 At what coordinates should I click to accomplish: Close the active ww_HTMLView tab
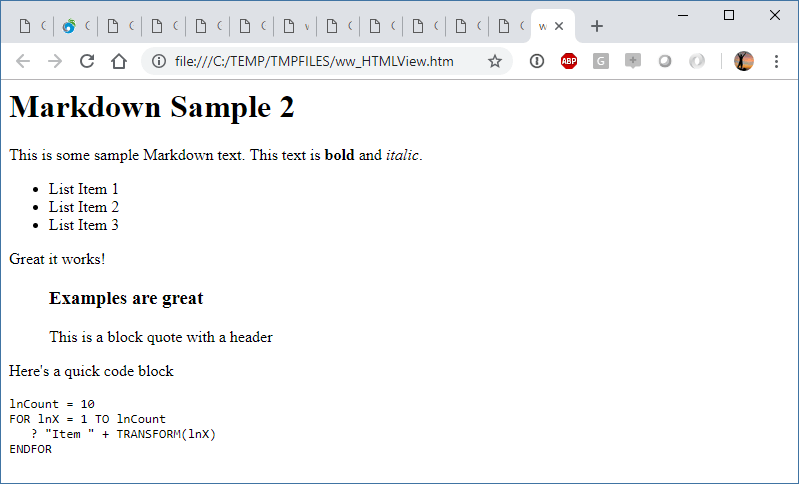pos(559,26)
